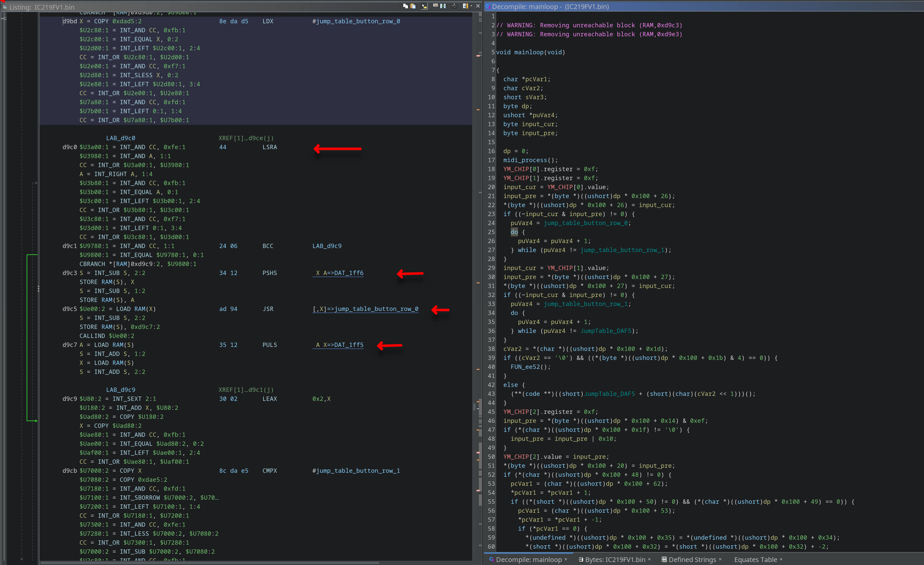This screenshot has height=565, width=924.
Task: Click the C icon on the Decompile: mainloop tab
Action: point(492,559)
